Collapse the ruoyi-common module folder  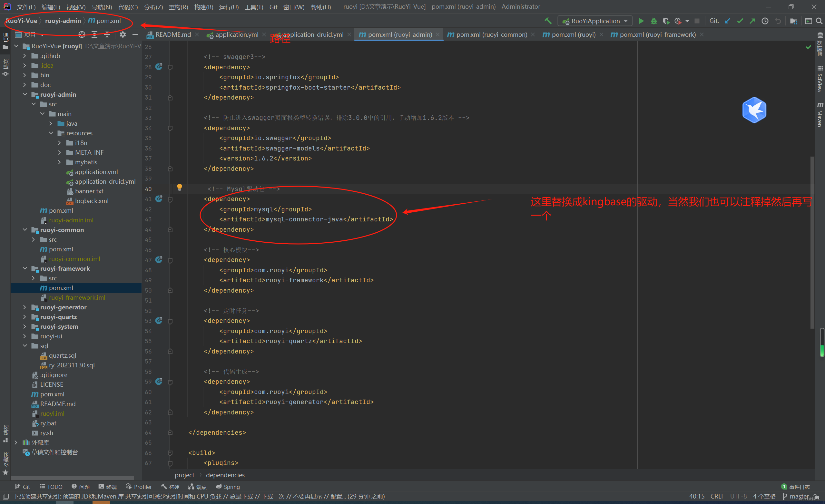25,230
